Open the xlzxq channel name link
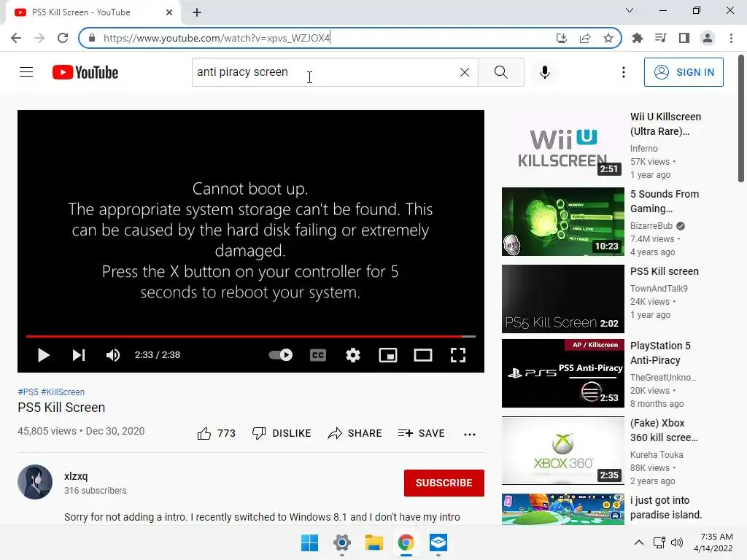The image size is (747, 560). coord(76,476)
